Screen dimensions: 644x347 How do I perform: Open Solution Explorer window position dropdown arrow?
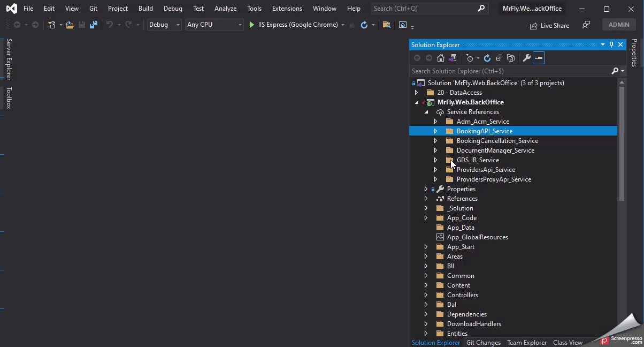point(603,45)
